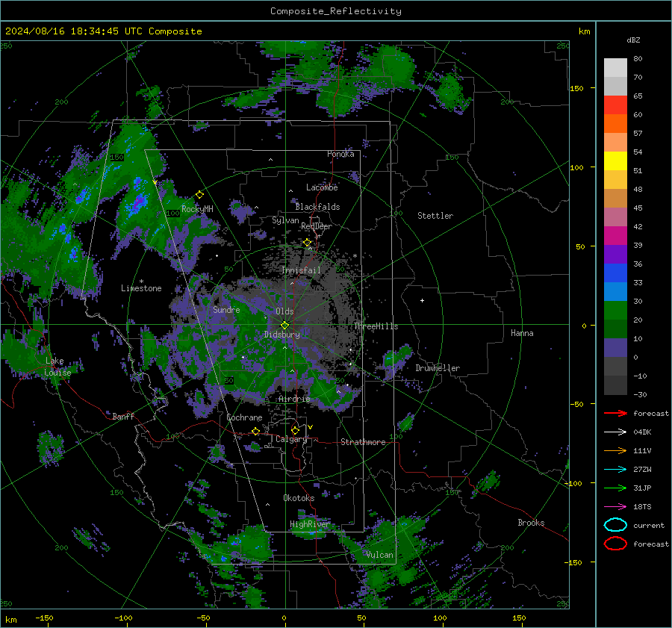The height and width of the screenshot is (628, 672).
Task: Click the Ponoka label on the map
Action: [x=340, y=154]
